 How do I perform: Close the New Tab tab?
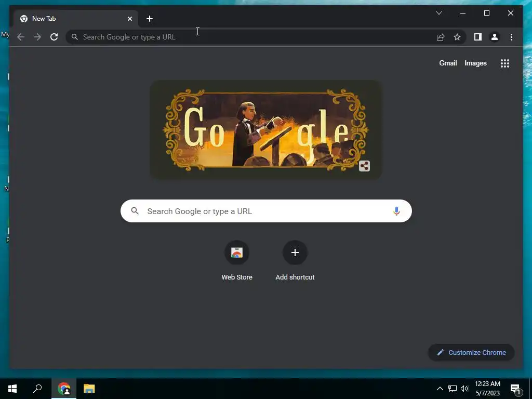[x=129, y=19]
